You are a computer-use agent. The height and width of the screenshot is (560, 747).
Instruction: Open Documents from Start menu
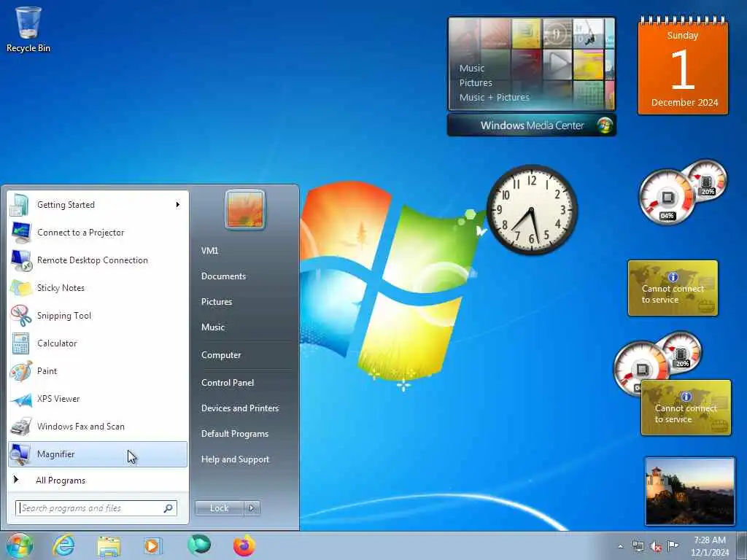[223, 276]
